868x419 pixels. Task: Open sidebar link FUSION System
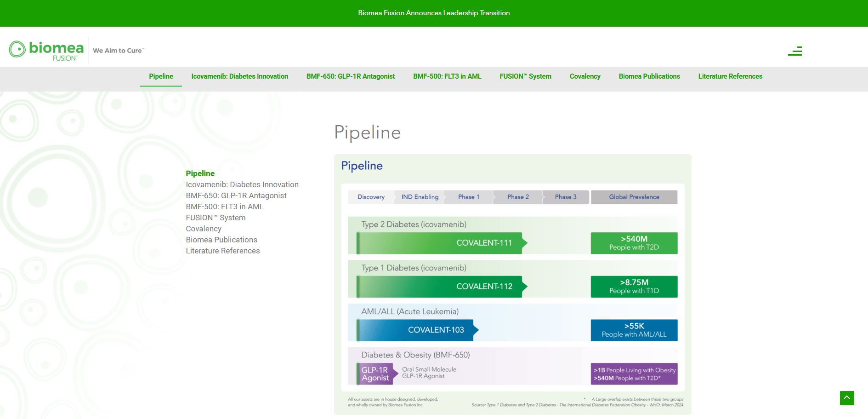click(x=216, y=218)
